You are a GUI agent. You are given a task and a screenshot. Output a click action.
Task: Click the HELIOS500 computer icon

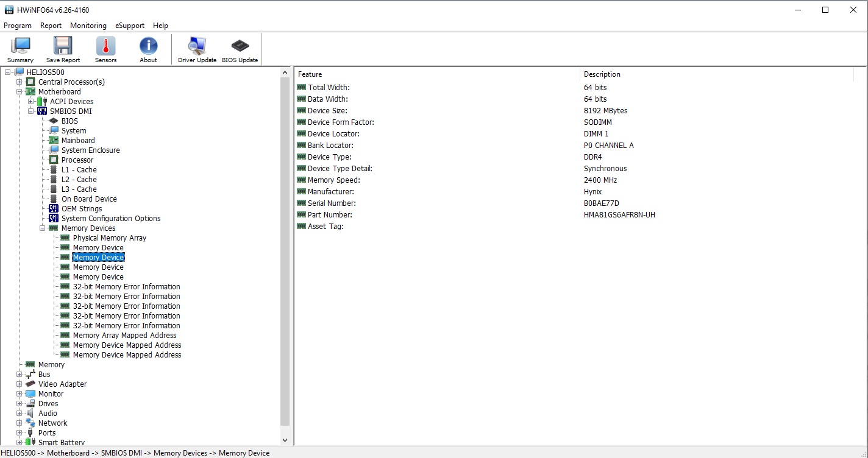(19, 72)
